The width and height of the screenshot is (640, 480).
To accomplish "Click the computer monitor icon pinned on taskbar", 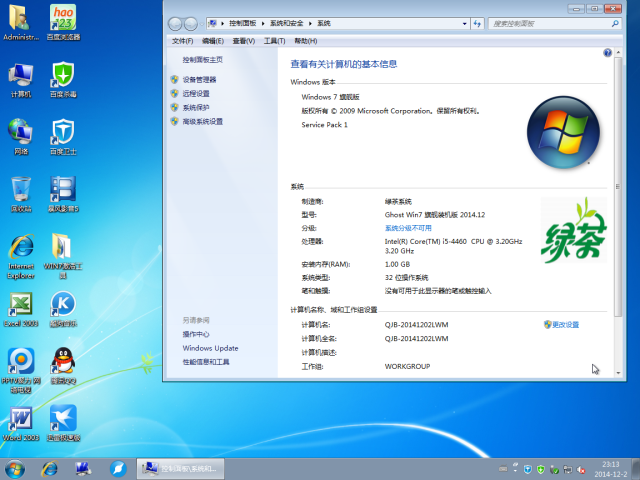I will 83,469.
